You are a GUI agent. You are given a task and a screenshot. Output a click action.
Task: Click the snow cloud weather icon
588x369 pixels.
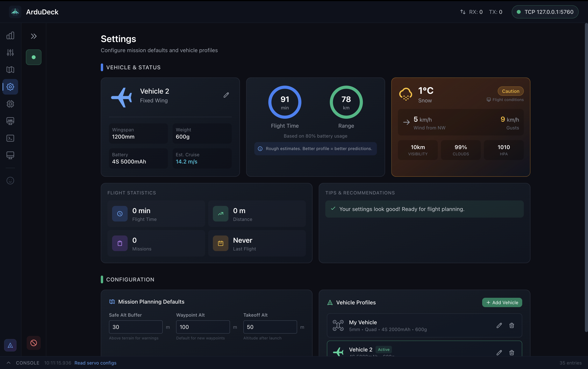[x=405, y=94]
